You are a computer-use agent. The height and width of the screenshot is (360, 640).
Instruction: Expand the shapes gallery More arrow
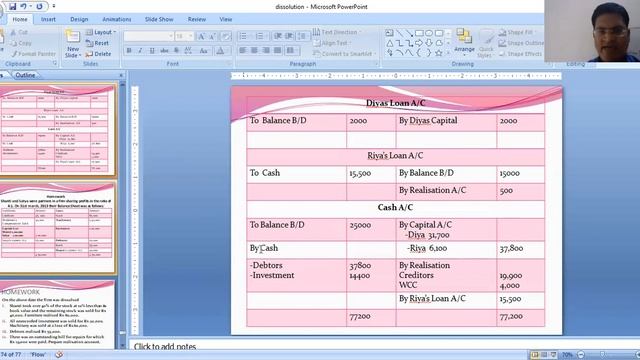[449, 53]
